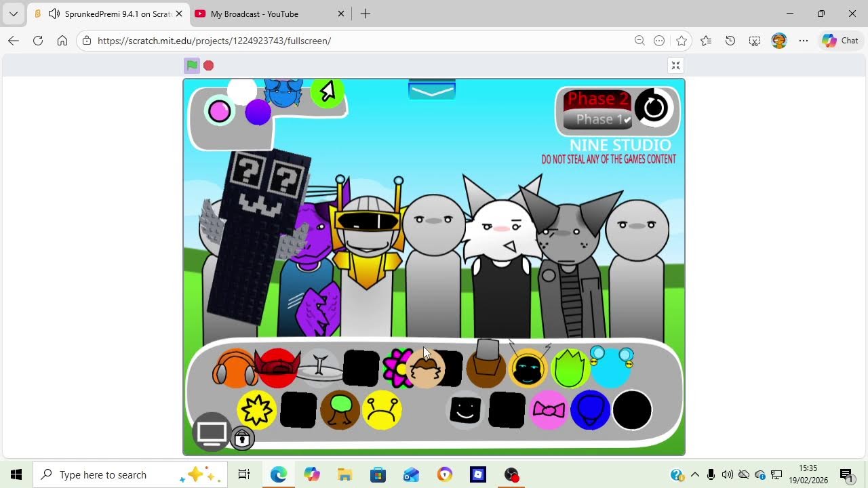The image size is (868, 488).
Task: Click the white cat-eared character
Action: pyautogui.click(x=502, y=258)
